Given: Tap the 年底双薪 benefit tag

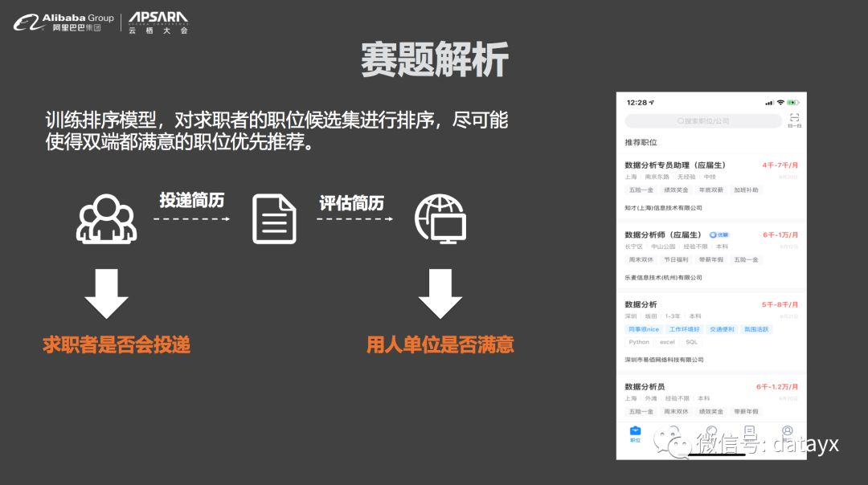Looking at the screenshot, I should pyautogui.click(x=710, y=190).
